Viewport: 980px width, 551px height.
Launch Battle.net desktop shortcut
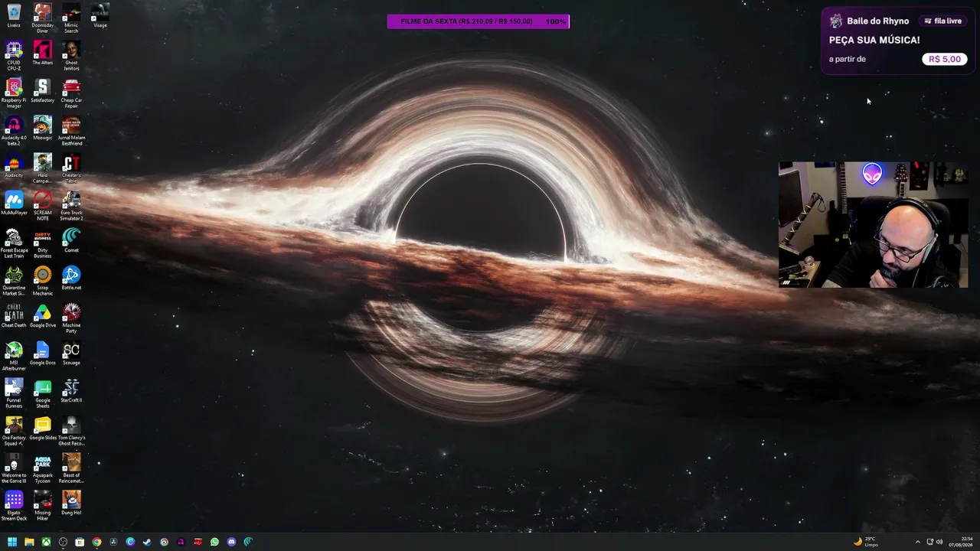click(x=71, y=278)
